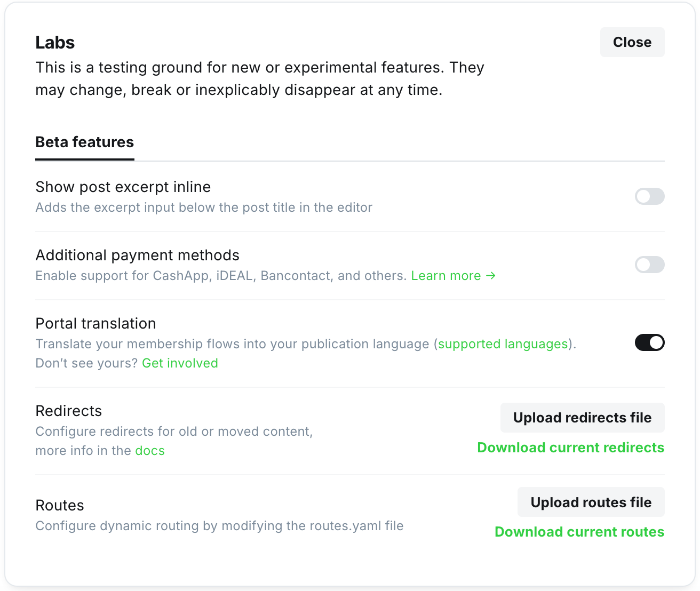Select the Beta features tab

pyautogui.click(x=85, y=142)
